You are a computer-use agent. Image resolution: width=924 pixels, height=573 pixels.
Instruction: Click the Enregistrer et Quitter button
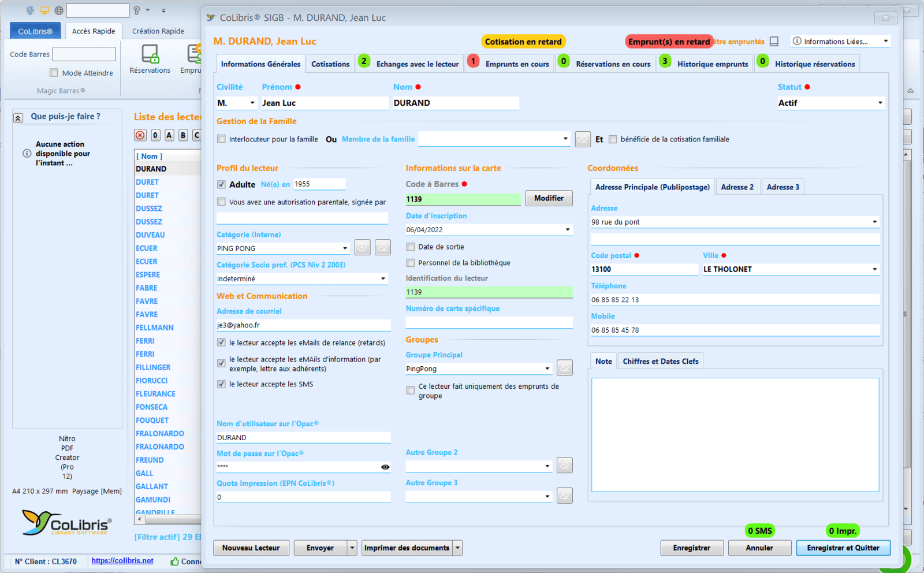843,548
